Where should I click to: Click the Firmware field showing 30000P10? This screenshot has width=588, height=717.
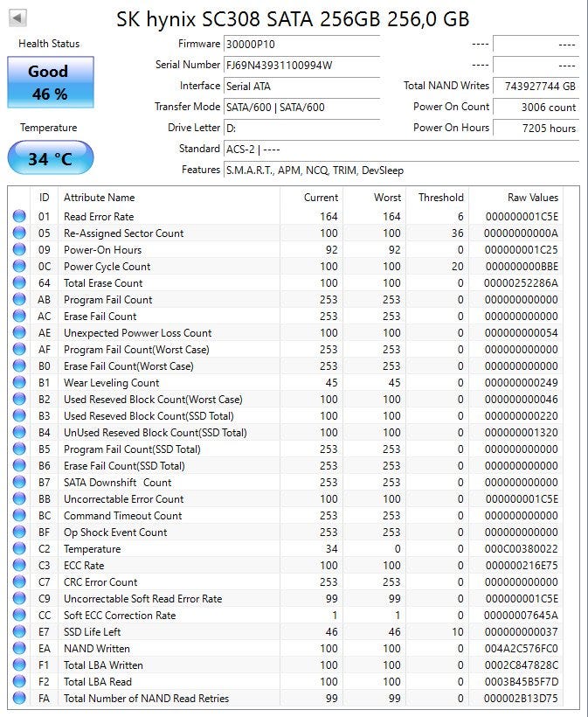click(301, 45)
